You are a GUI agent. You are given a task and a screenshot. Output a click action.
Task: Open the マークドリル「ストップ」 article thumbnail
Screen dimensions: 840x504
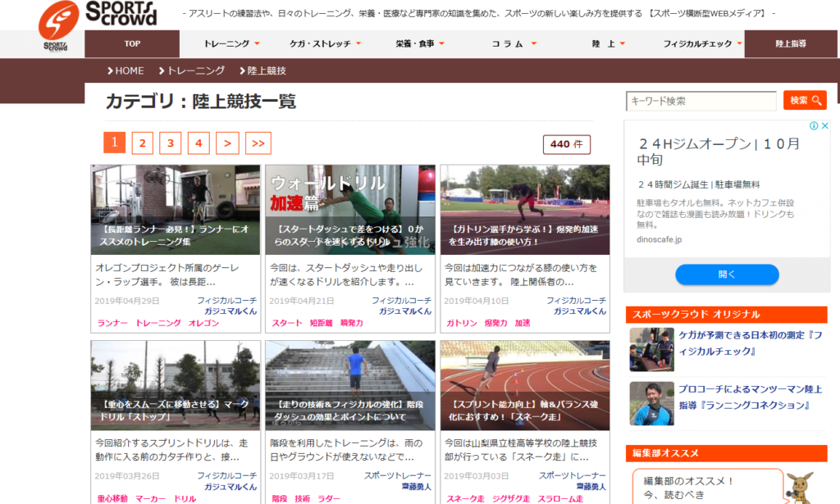pyautogui.click(x=176, y=385)
